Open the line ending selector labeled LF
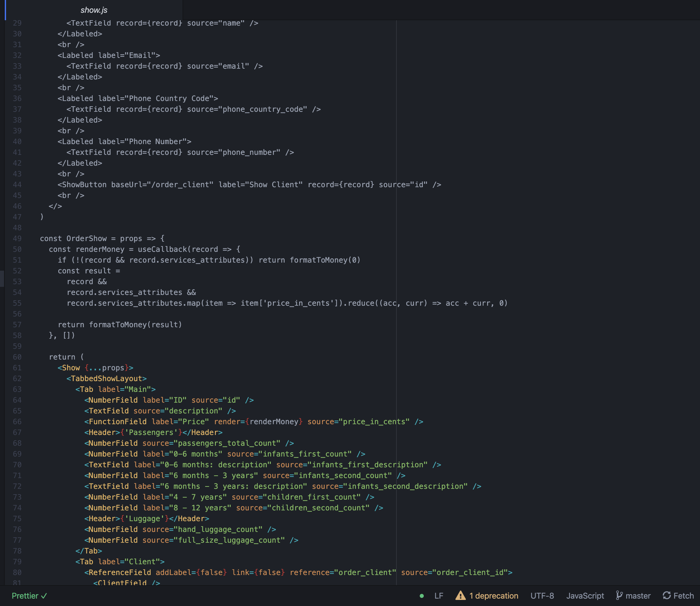Viewport: 700px width, 606px height. pos(439,596)
